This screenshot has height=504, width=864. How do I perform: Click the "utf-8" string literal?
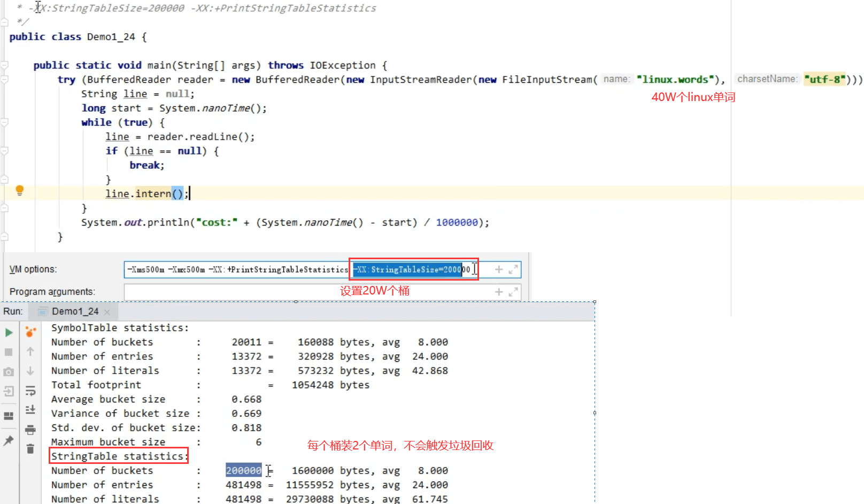[825, 79]
